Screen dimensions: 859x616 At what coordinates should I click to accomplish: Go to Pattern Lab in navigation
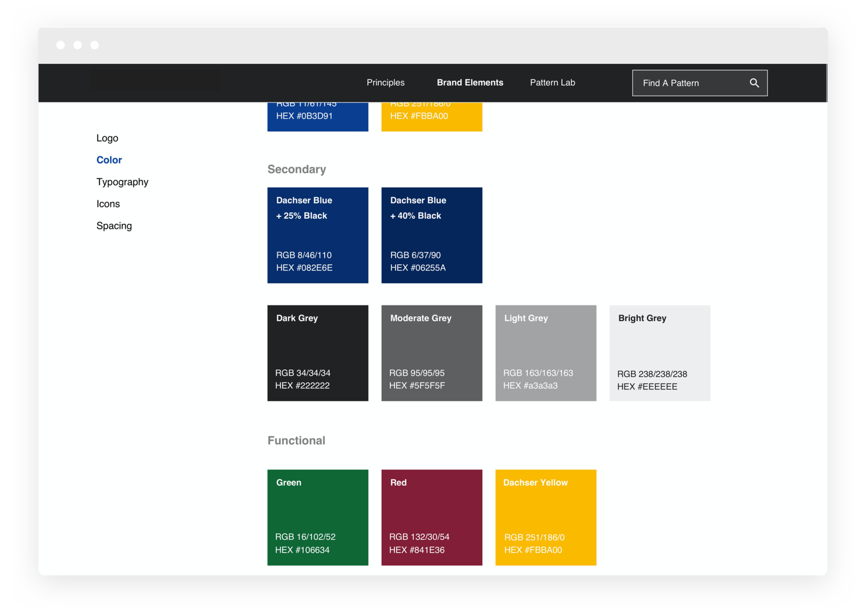pos(552,83)
